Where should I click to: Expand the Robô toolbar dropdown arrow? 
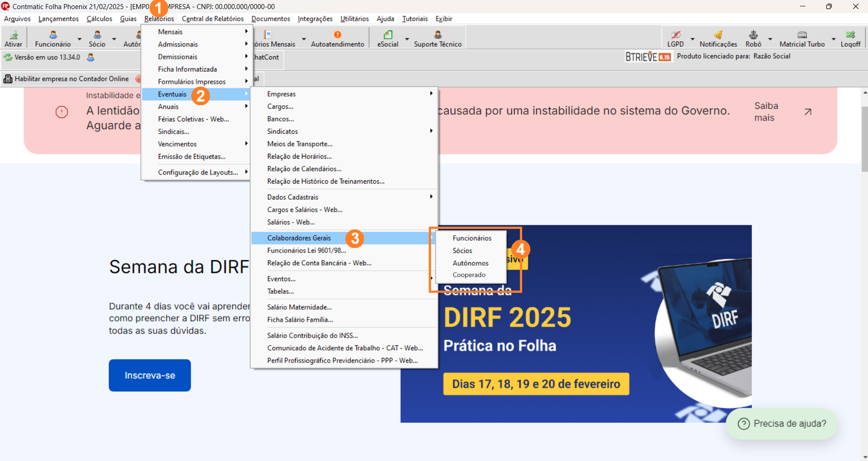770,39
